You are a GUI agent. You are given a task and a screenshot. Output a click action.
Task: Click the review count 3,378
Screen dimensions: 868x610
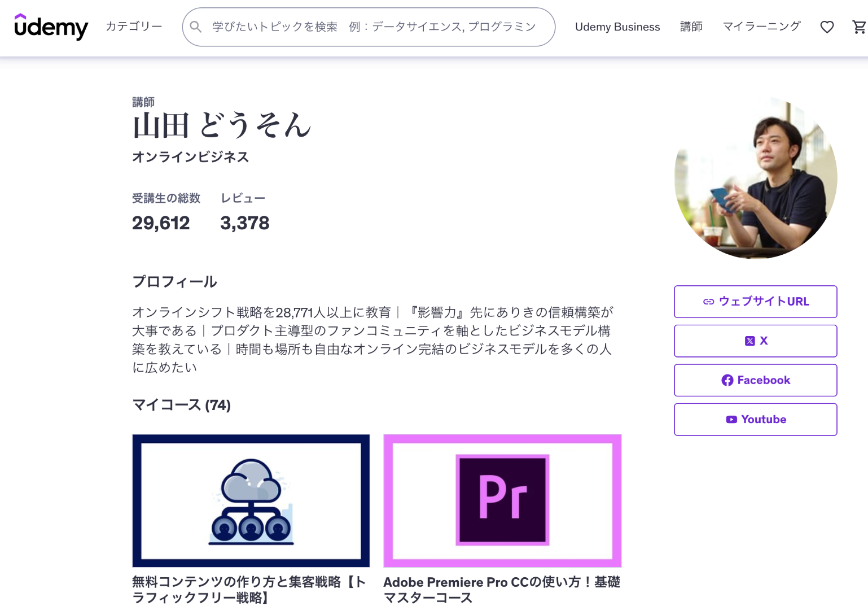(245, 223)
